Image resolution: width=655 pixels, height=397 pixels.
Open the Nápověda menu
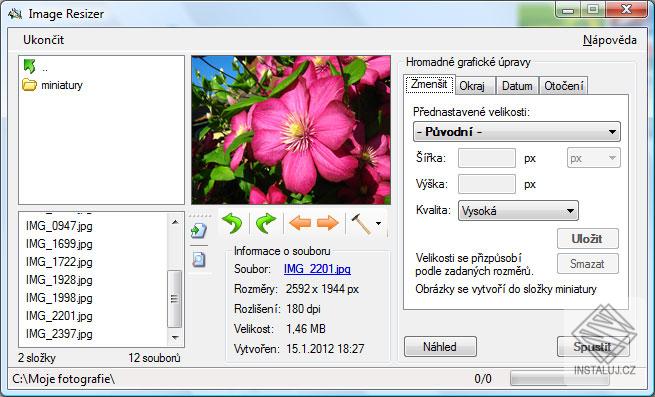[610, 40]
